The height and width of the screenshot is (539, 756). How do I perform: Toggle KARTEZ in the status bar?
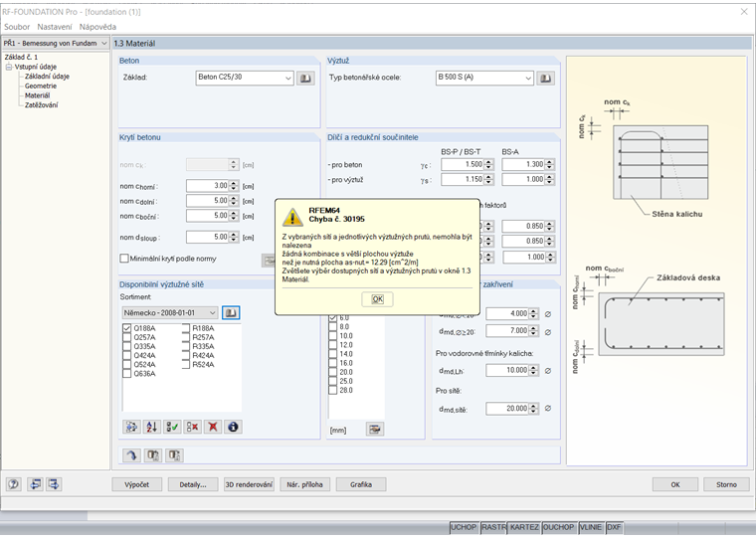[524, 527]
